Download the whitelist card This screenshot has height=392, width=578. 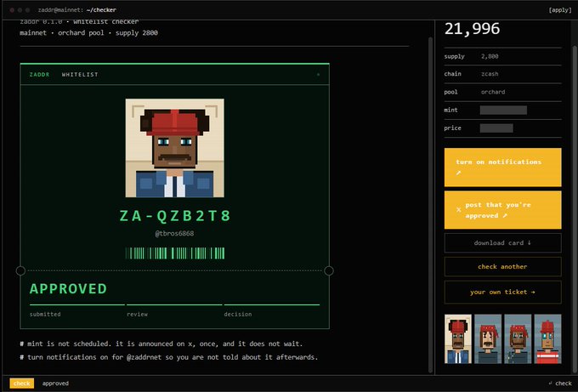tap(503, 243)
